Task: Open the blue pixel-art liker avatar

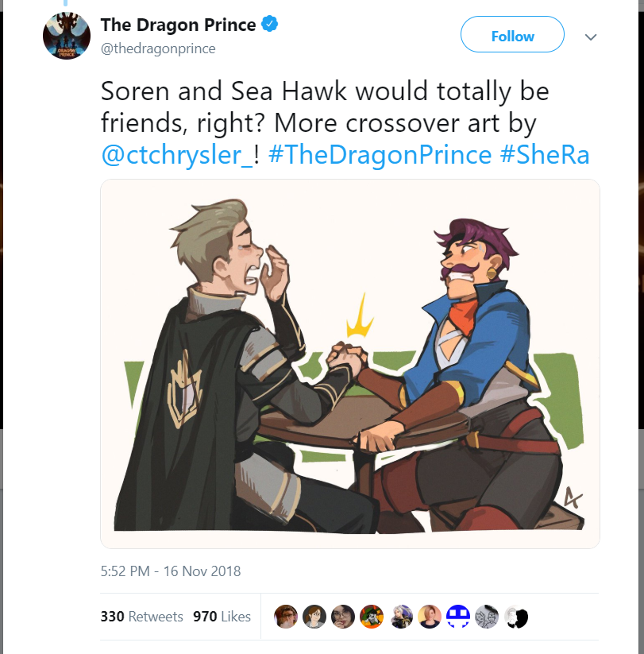Action: click(458, 617)
